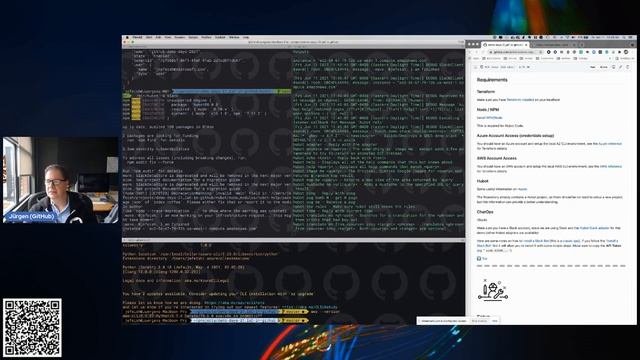The image size is (640, 360).
Task: Click the browser forward arrow
Action: (x=476, y=52)
